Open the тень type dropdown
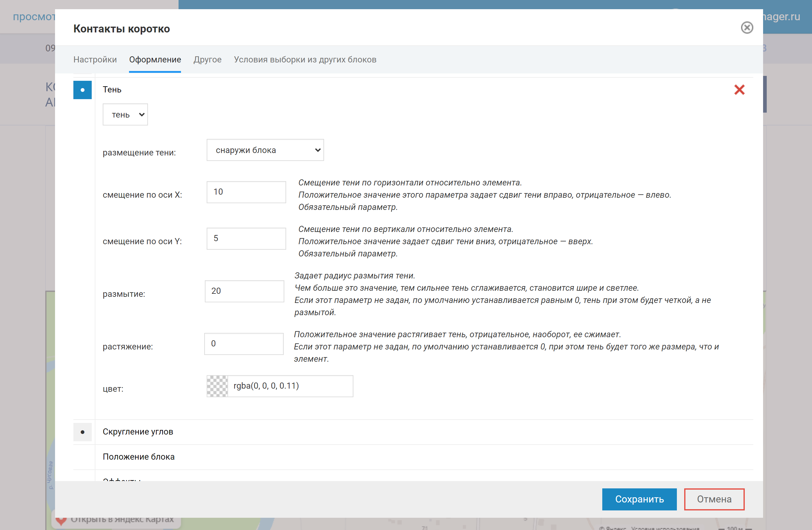This screenshot has height=530, width=812. (125, 115)
